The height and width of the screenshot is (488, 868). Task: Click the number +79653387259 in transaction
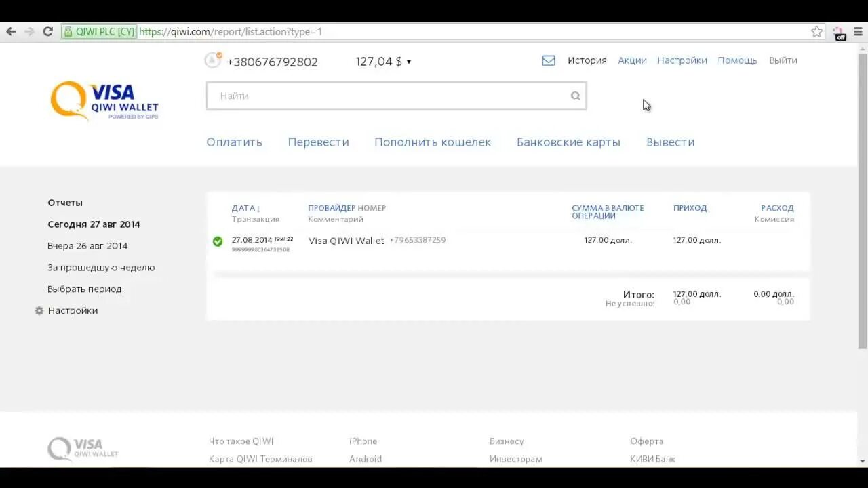coord(418,240)
